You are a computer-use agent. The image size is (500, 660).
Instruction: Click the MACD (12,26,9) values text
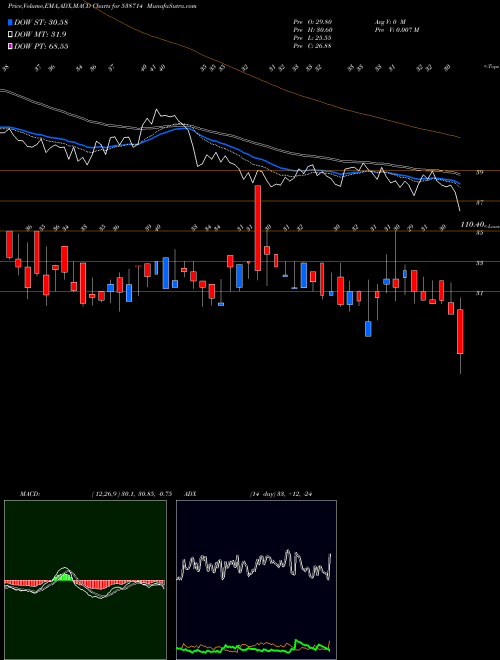coord(132,494)
